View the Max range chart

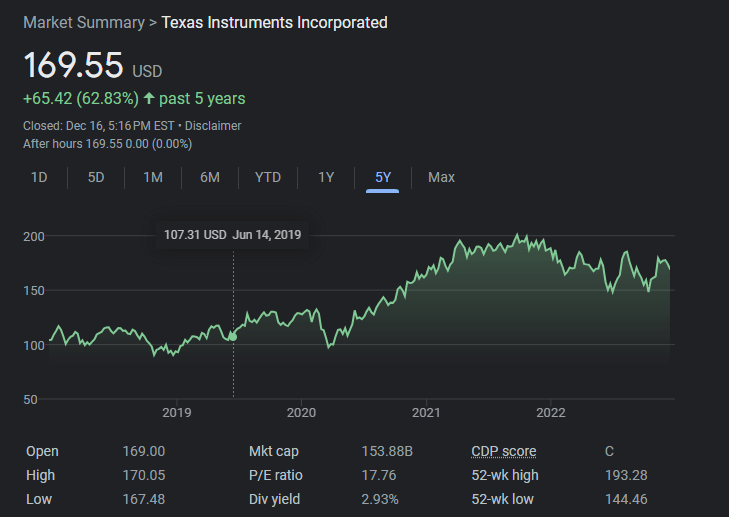[441, 178]
